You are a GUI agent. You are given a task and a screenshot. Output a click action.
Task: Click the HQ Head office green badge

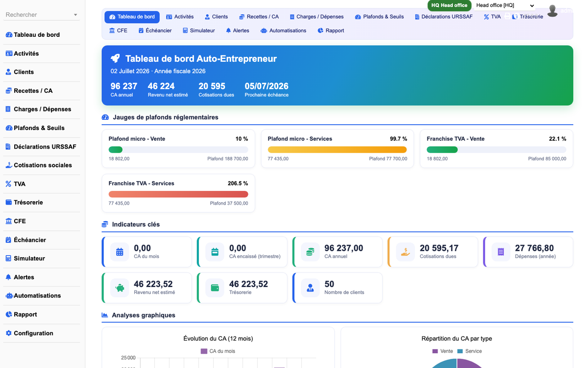pos(449,5)
